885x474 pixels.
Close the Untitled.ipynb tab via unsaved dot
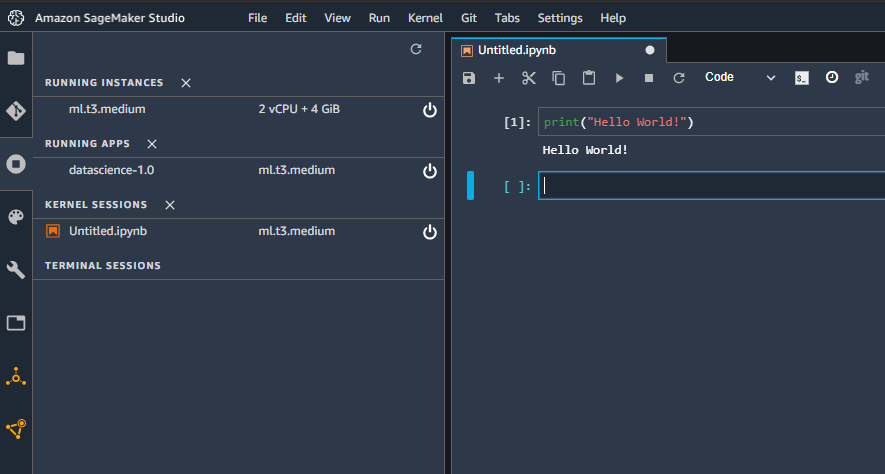[x=650, y=50]
